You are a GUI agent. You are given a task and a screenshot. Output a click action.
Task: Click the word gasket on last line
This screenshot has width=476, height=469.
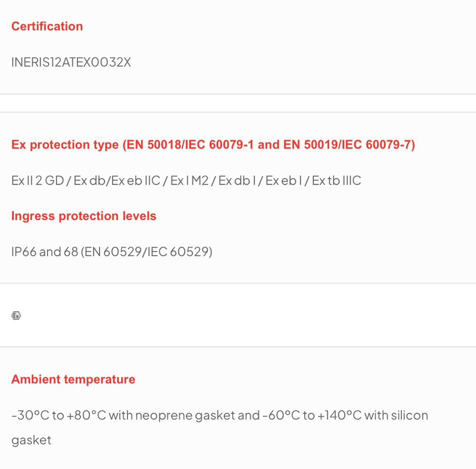click(x=31, y=440)
